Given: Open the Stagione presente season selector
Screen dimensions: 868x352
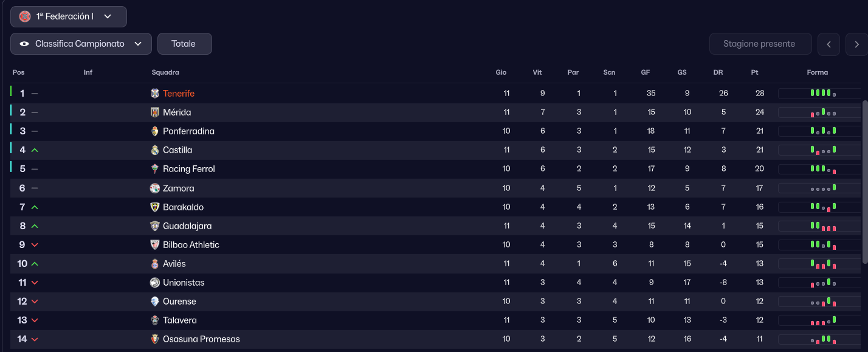Looking at the screenshot, I should 760,44.
